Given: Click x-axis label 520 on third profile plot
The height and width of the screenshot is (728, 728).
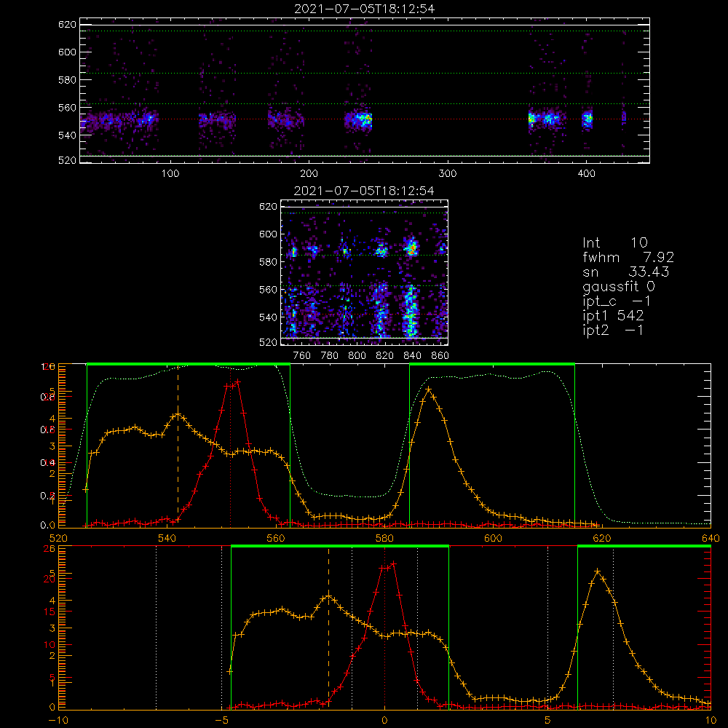Looking at the screenshot, I should [58, 539].
